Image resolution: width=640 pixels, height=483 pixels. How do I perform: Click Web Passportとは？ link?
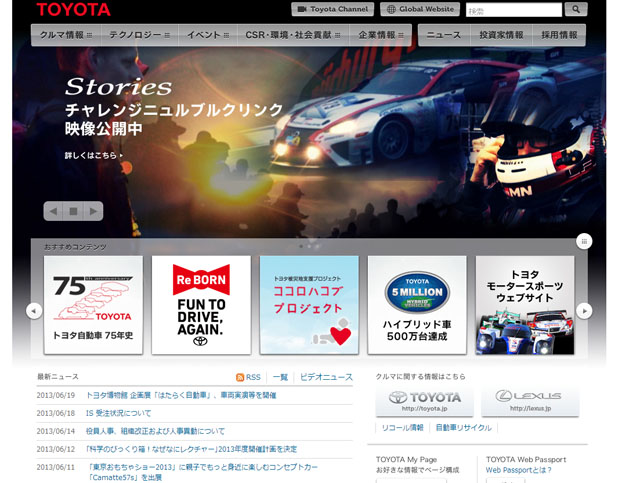coord(519,470)
